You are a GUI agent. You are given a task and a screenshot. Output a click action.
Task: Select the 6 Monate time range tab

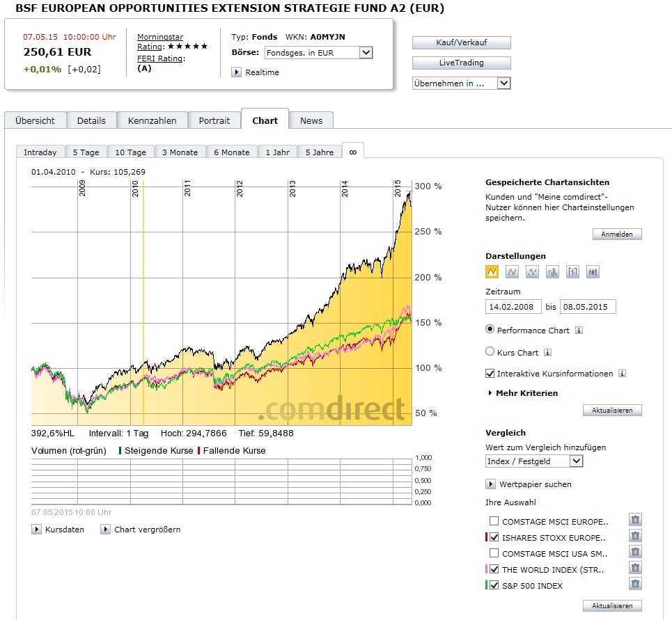pos(231,152)
